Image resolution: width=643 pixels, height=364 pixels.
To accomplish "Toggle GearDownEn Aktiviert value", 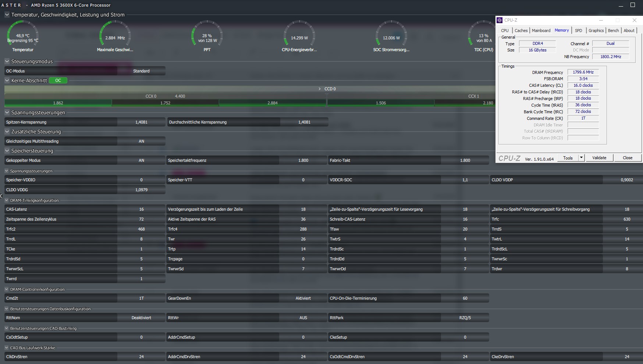I will pyautogui.click(x=303, y=298).
